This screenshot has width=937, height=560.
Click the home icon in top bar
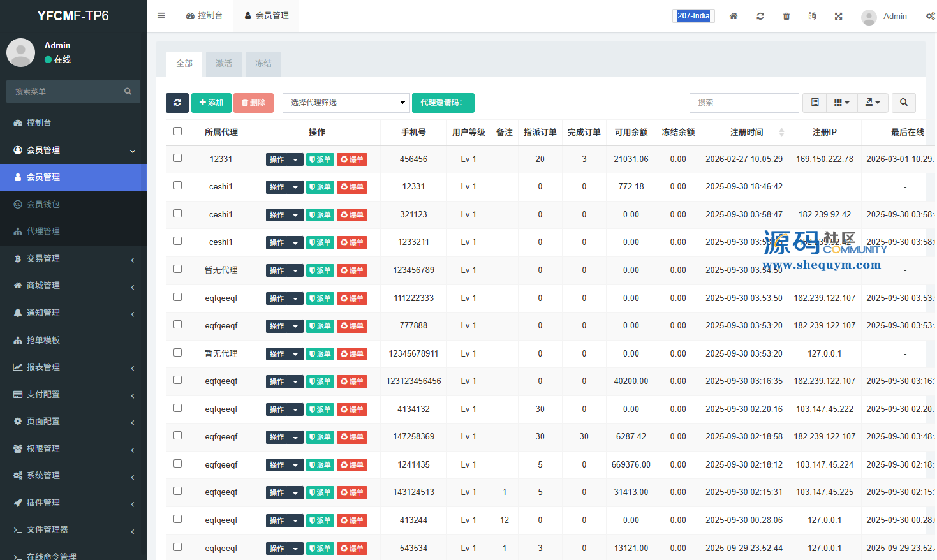734,16
